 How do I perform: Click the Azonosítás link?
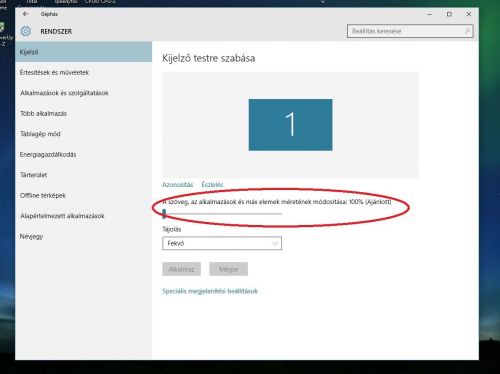tap(177, 184)
